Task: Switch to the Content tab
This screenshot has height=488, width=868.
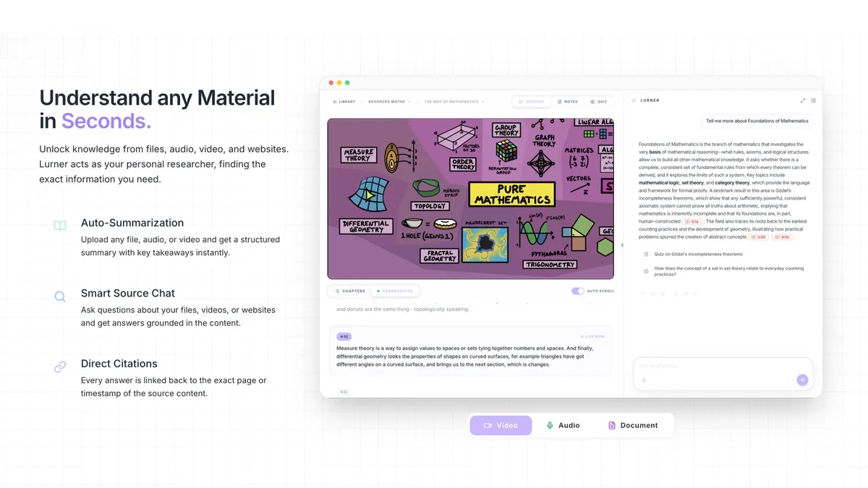Action: [x=532, y=102]
